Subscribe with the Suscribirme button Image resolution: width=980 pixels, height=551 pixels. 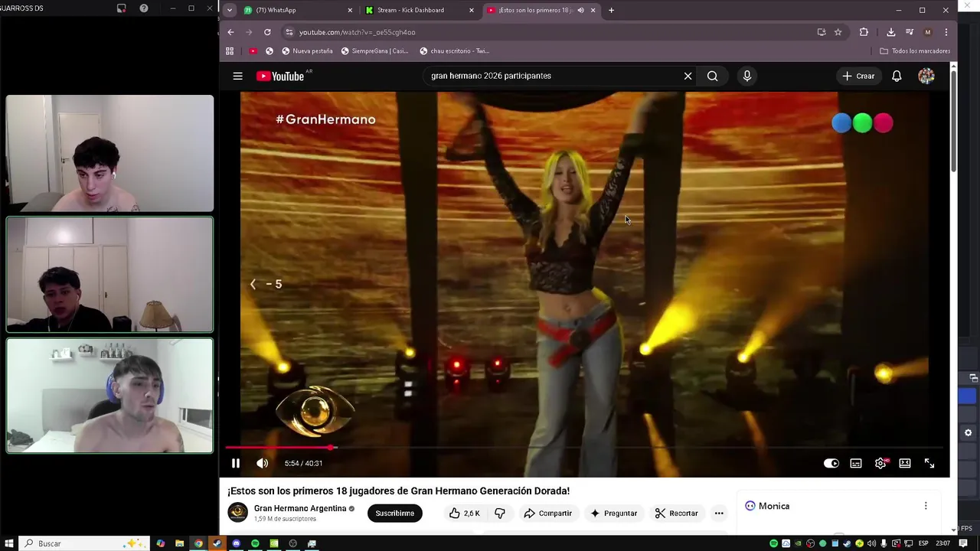(395, 514)
